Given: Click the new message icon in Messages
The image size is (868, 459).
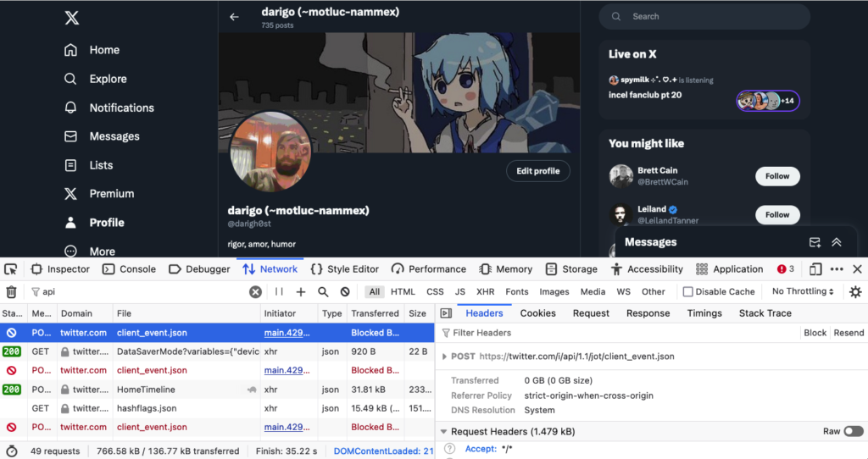Looking at the screenshot, I should tap(815, 242).
